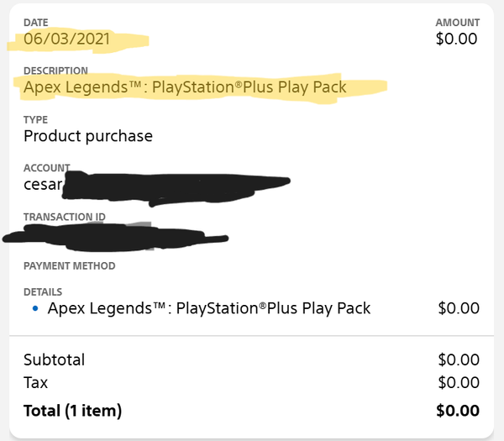This screenshot has height=441, width=504.
Task: Click the blacked-out transaction ID value
Action: coord(116,238)
